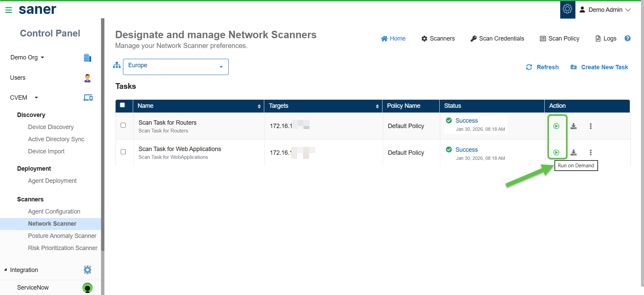The width and height of the screenshot is (644, 295).
Task: Sort tasks by the Name column arrows
Action: tap(259, 106)
